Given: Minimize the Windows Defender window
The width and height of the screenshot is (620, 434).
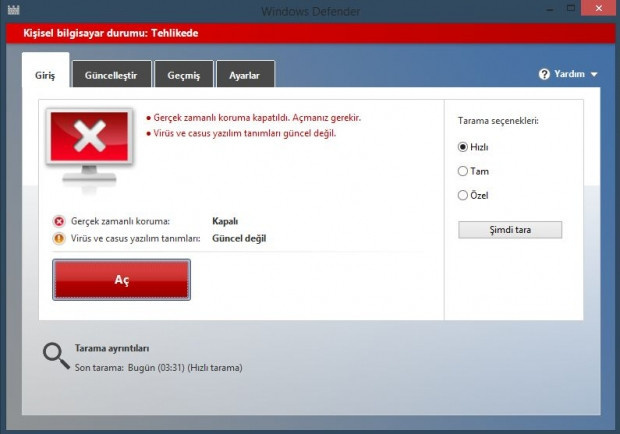Looking at the screenshot, I should (x=550, y=9).
